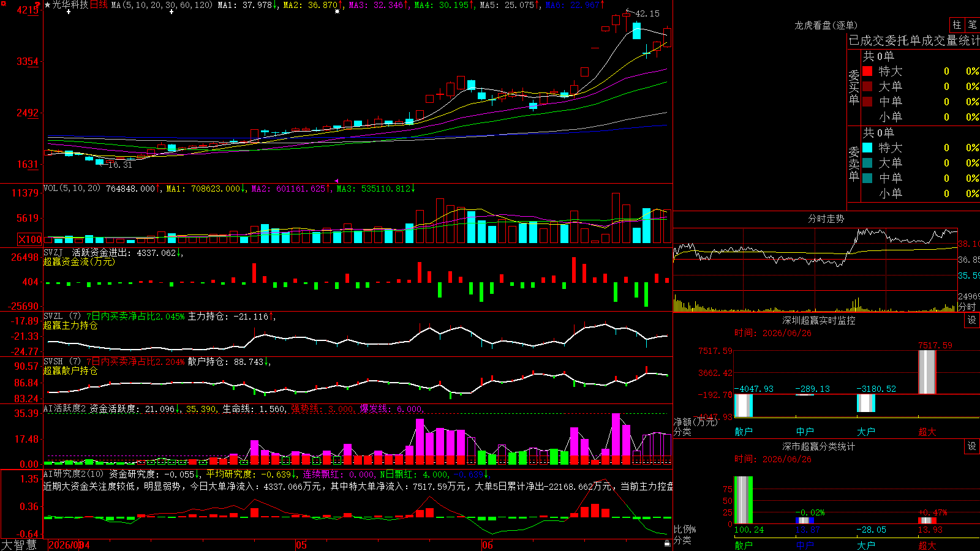Click the 委买单 vertical label
Screen dimensions: 980x551
[x=854, y=87]
